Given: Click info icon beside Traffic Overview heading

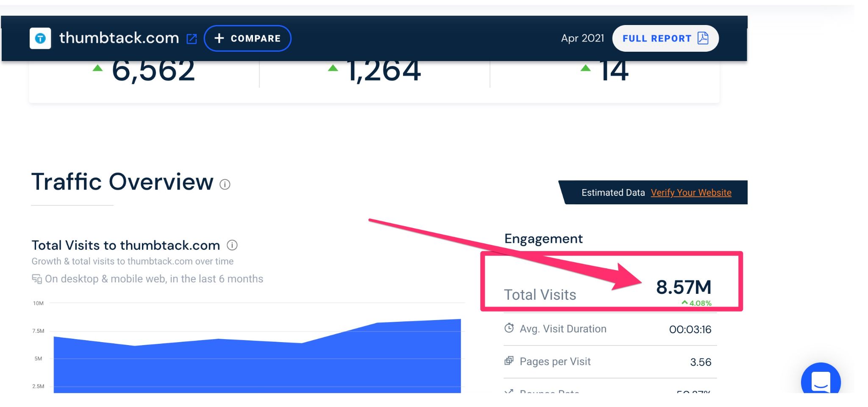Looking at the screenshot, I should (x=225, y=184).
